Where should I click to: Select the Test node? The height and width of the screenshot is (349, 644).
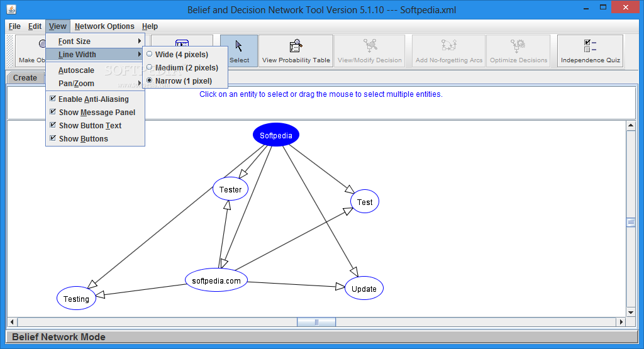(x=365, y=202)
